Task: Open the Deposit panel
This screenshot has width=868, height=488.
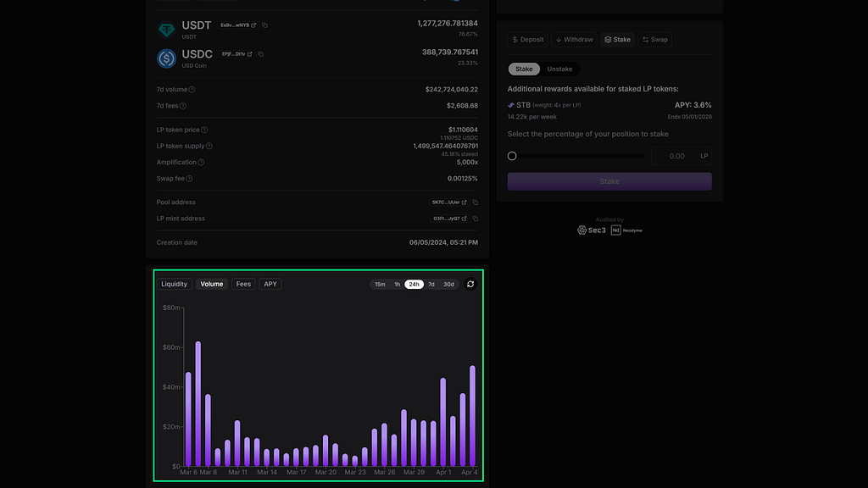Action: (x=527, y=40)
